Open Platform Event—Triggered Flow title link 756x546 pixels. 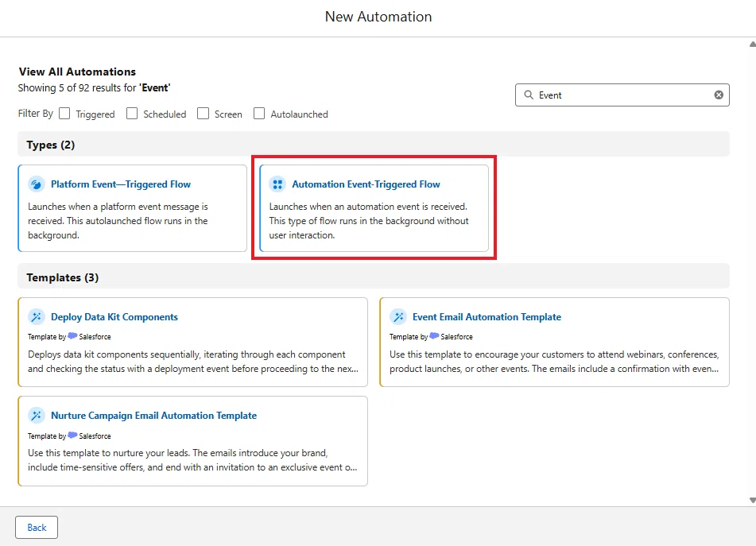pyautogui.click(x=121, y=184)
